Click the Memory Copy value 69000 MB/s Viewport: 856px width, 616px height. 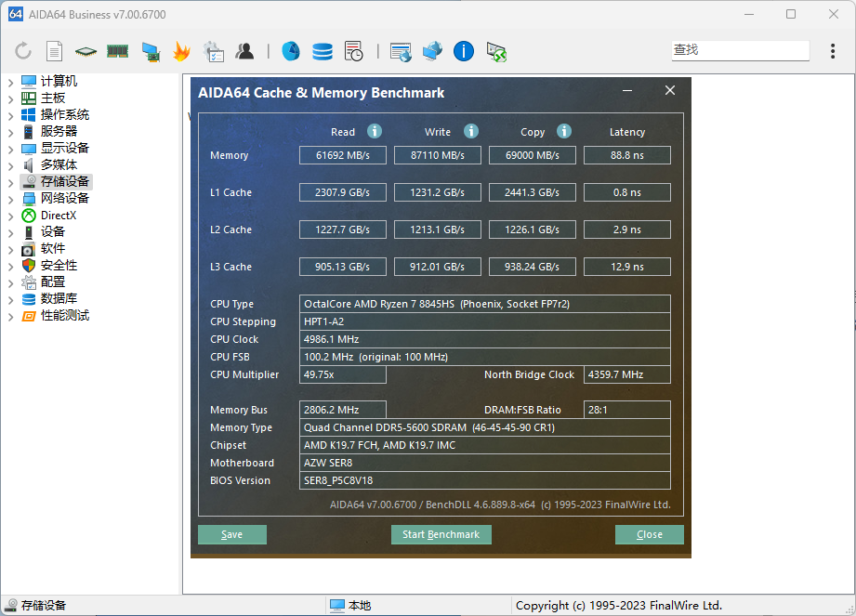tap(533, 155)
